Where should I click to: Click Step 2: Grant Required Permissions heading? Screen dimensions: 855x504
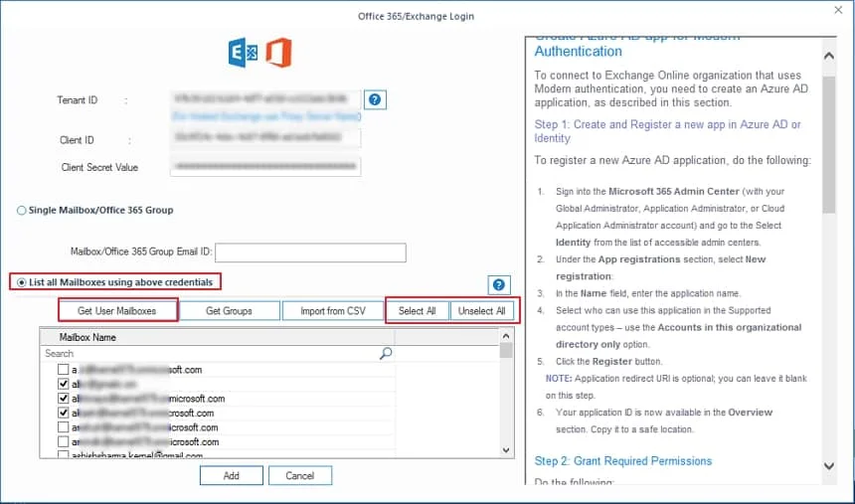(x=623, y=461)
